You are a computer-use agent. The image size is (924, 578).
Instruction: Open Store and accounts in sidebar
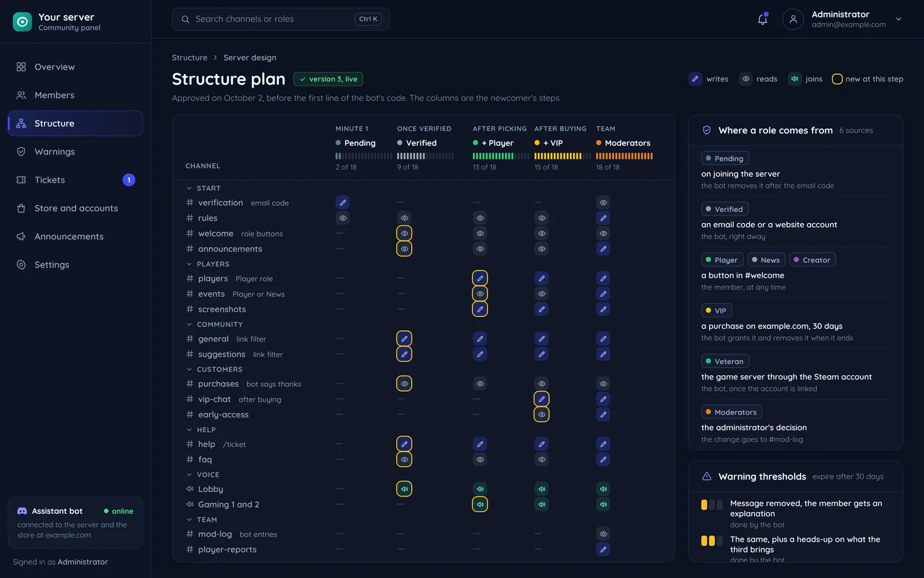click(x=75, y=208)
